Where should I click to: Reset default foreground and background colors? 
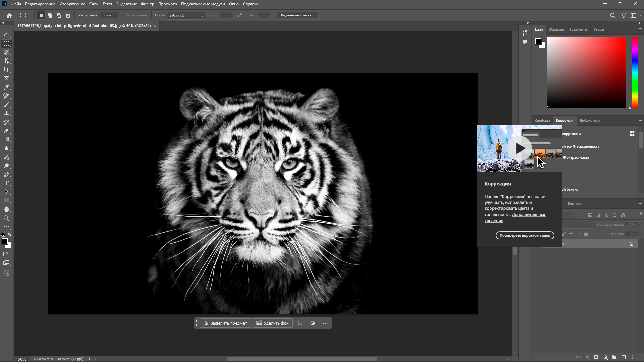[x=3, y=235]
